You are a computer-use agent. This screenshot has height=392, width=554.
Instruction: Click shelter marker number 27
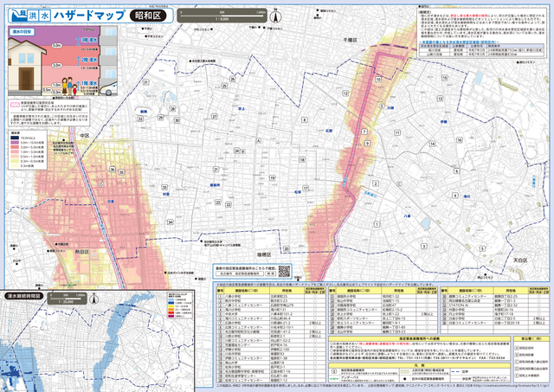(215, 117)
